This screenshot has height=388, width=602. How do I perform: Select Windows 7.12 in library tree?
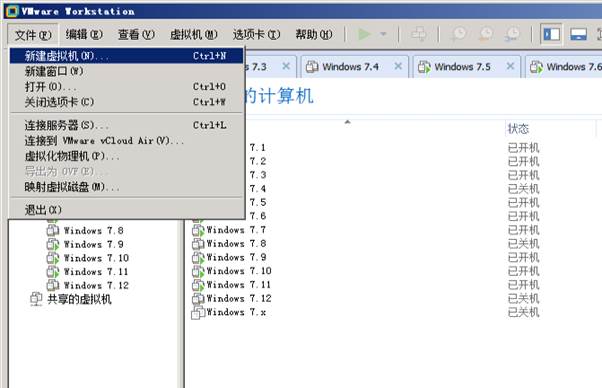pos(96,286)
